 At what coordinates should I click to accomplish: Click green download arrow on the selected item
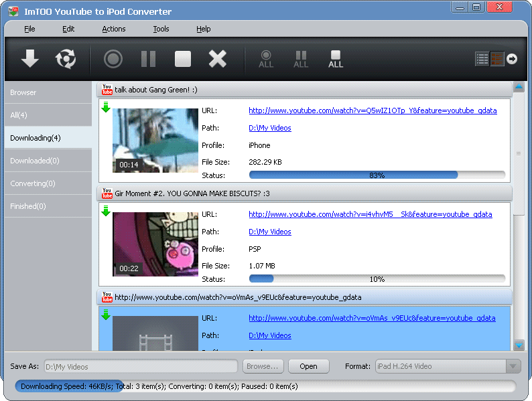106,314
